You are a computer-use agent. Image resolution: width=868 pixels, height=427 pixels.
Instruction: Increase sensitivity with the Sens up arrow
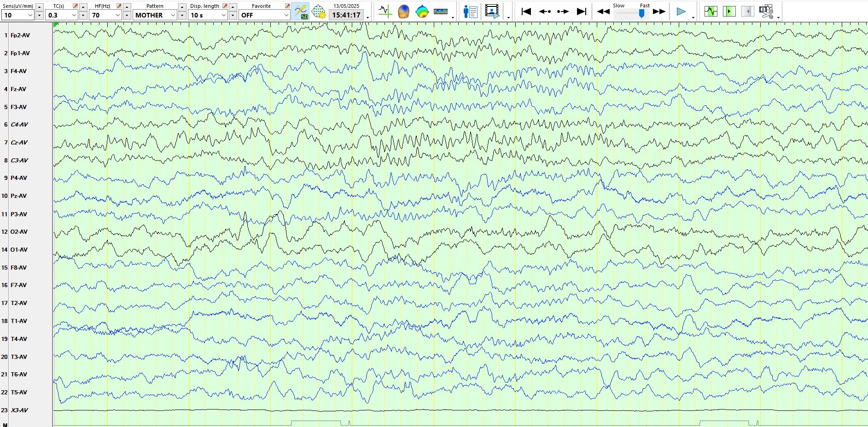click(x=40, y=7)
